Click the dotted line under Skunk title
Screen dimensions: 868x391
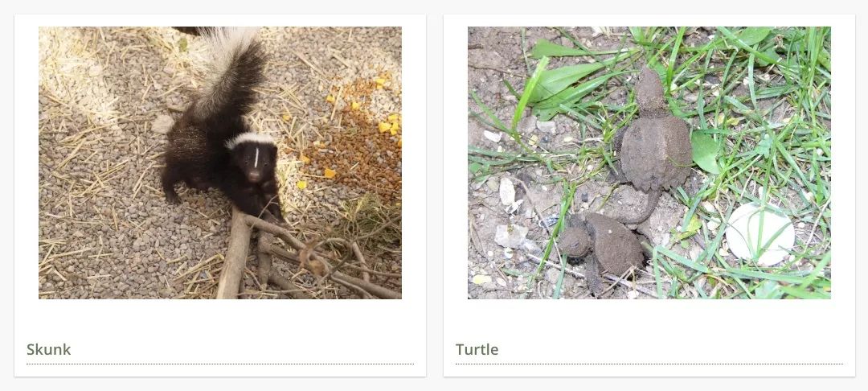click(x=220, y=364)
